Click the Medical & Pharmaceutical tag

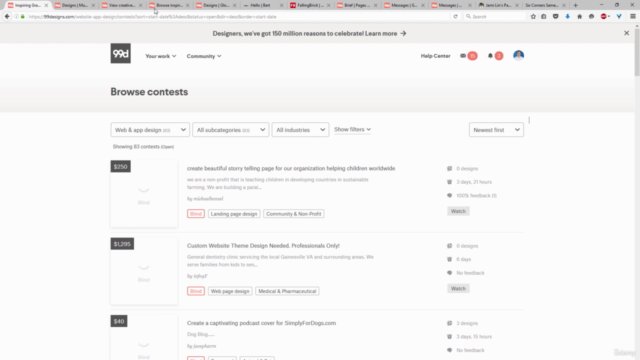click(287, 291)
